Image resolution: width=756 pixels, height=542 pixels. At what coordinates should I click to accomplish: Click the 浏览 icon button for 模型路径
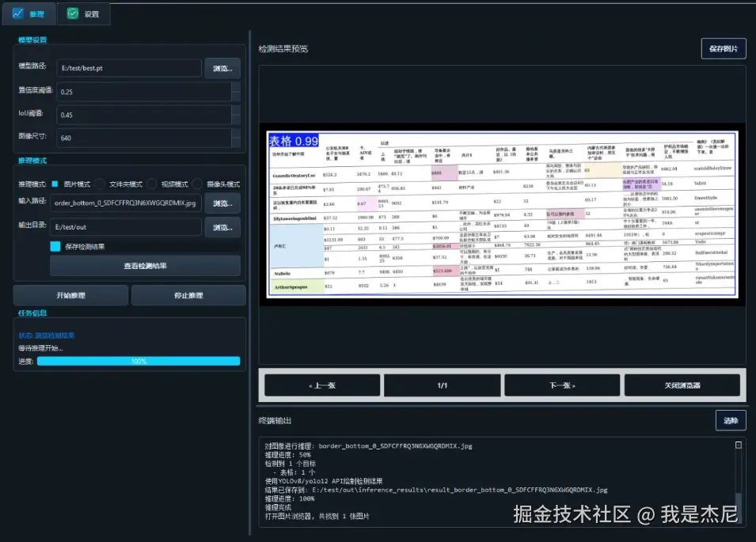click(222, 68)
